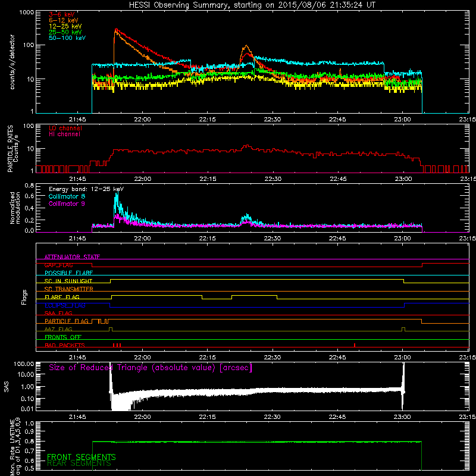Select the orange 6-12 keV legend label
Image resolution: width=476 pixels, height=476 pixels.
click(x=64, y=20)
